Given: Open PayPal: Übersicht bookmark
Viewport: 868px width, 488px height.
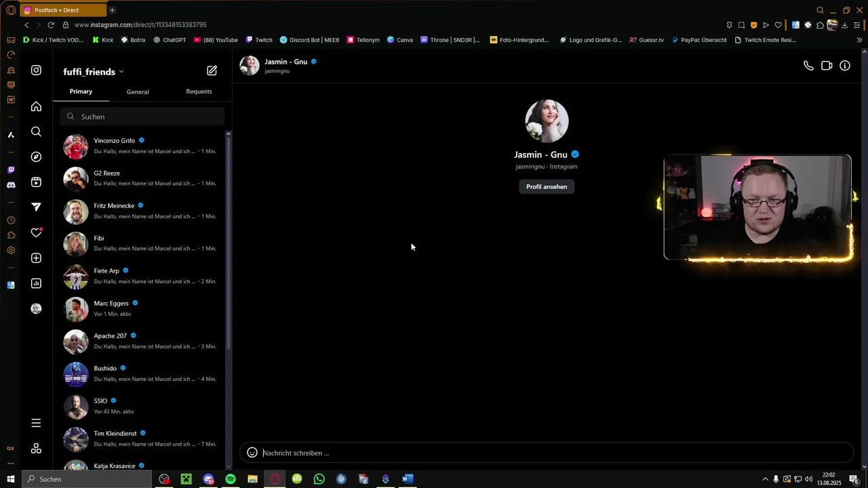Looking at the screenshot, I should (x=698, y=40).
